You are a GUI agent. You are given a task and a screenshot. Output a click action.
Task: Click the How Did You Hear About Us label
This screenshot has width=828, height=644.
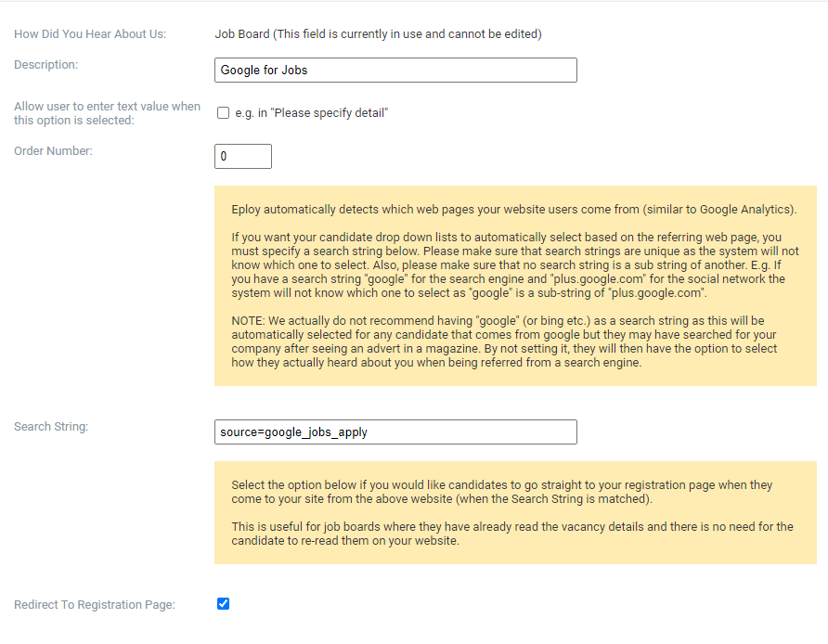tap(90, 33)
